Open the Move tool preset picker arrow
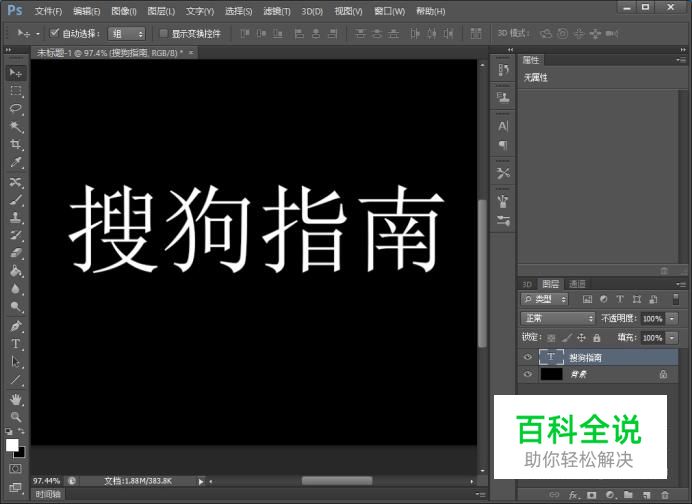 38,34
